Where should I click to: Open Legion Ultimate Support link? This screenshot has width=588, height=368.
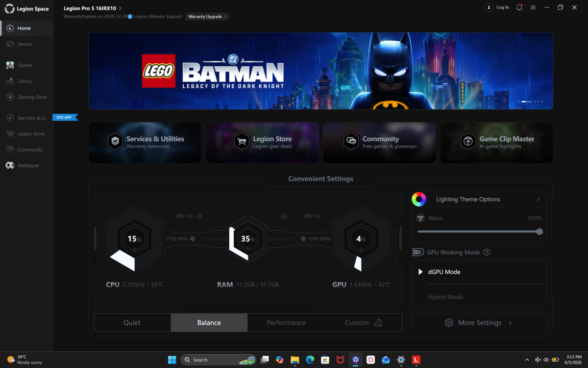(157, 16)
